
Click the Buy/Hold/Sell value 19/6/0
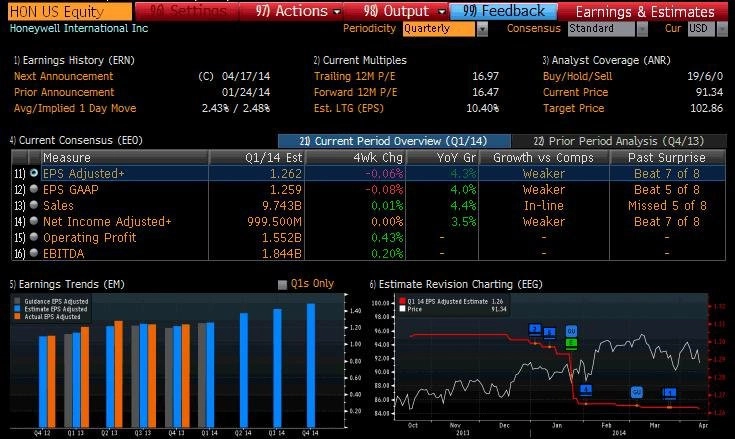tap(705, 76)
